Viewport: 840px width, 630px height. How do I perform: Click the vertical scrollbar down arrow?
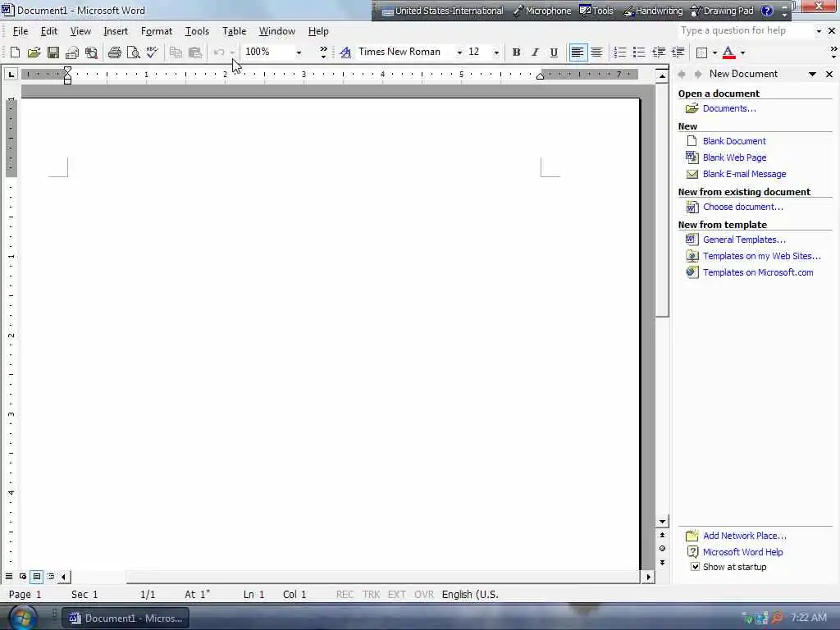[x=662, y=521]
